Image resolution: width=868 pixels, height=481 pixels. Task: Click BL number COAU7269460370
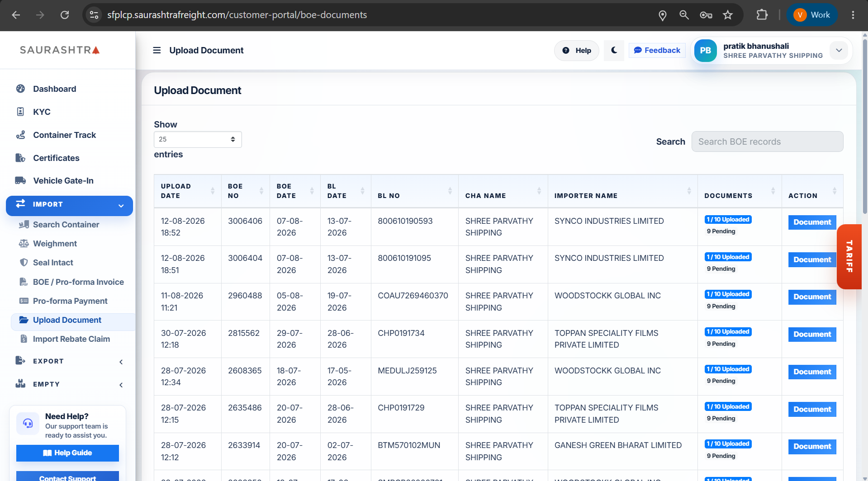[413, 296]
